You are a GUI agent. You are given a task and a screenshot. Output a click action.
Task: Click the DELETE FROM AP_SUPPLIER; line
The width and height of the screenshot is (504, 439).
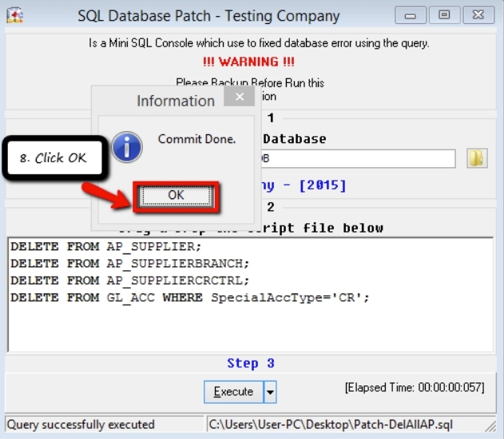[106, 246]
